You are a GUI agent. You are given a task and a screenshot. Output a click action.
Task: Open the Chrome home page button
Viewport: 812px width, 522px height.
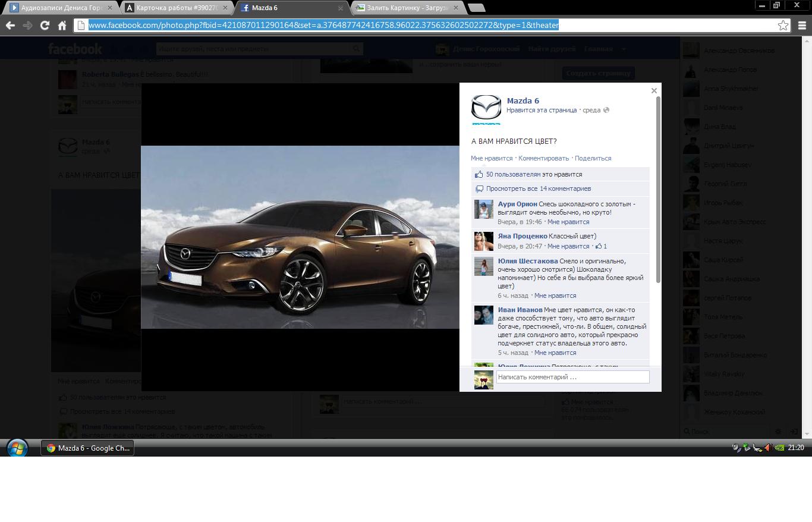point(62,26)
